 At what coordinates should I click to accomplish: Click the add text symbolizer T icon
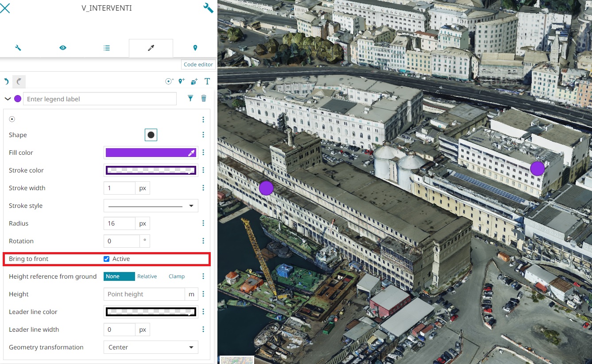[x=207, y=81]
